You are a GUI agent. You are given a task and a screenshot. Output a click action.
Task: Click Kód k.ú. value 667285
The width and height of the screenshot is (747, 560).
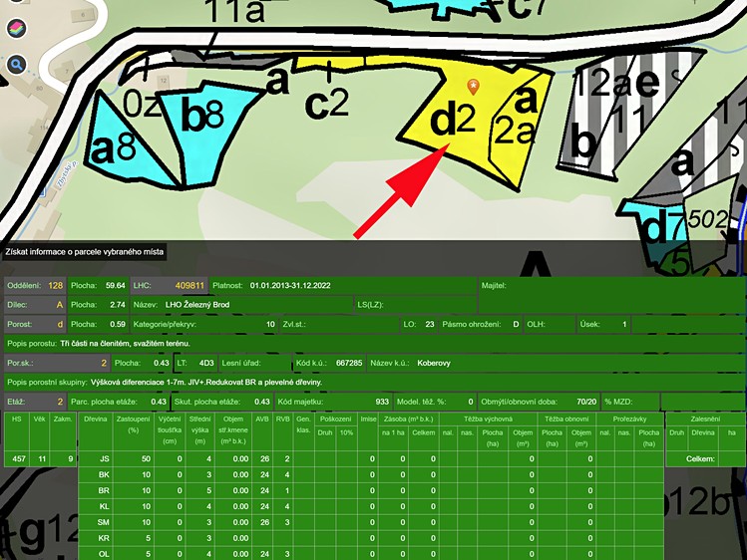pos(349,363)
